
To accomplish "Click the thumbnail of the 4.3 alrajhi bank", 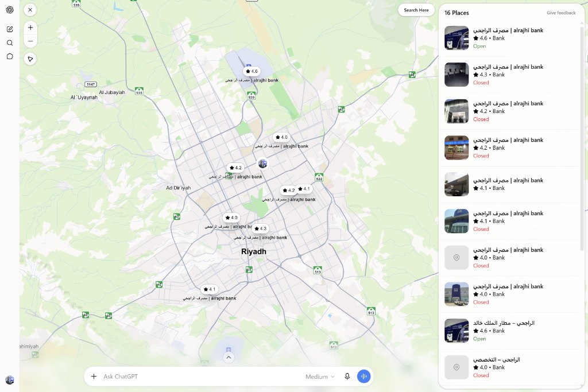I will 457,75.
